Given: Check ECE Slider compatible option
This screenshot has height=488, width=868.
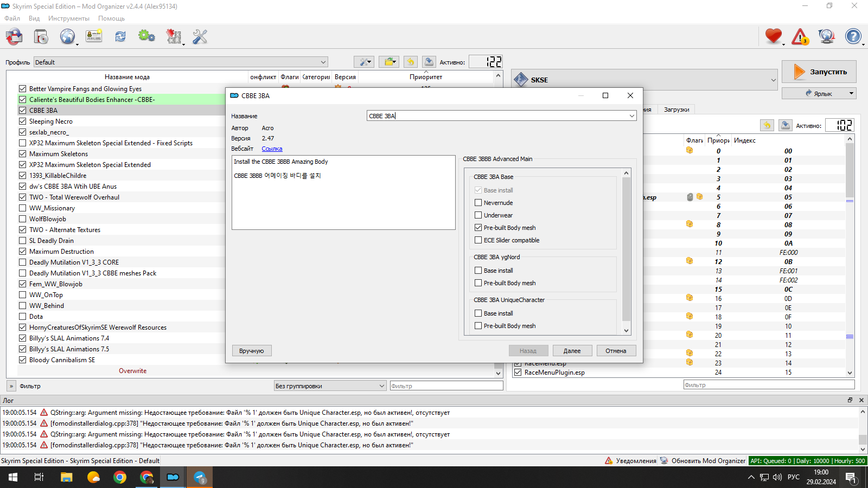Looking at the screenshot, I should pos(478,240).
